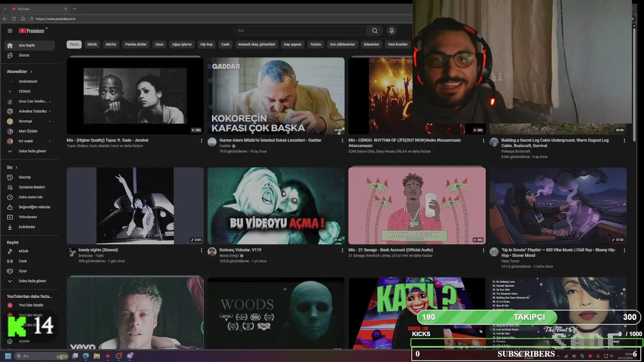Select the Tümü filter chip
Viewport: 644px width, 362px height.
point(74,44)
